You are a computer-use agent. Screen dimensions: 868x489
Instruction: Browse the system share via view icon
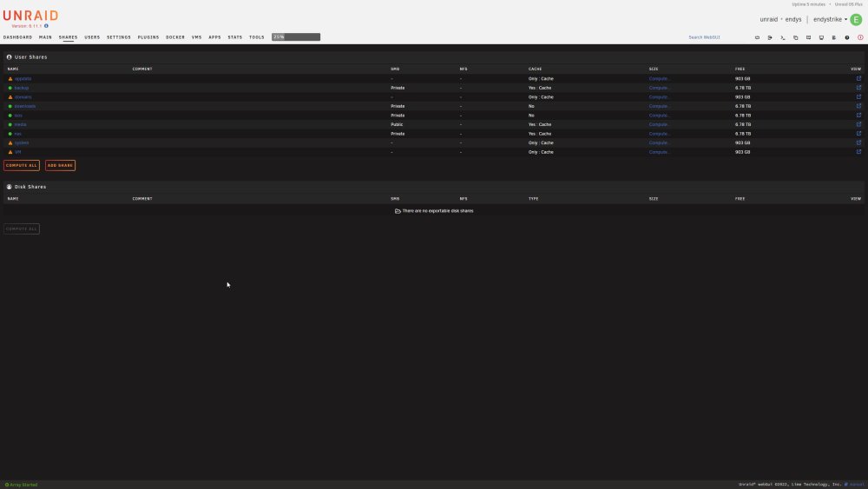858,142
